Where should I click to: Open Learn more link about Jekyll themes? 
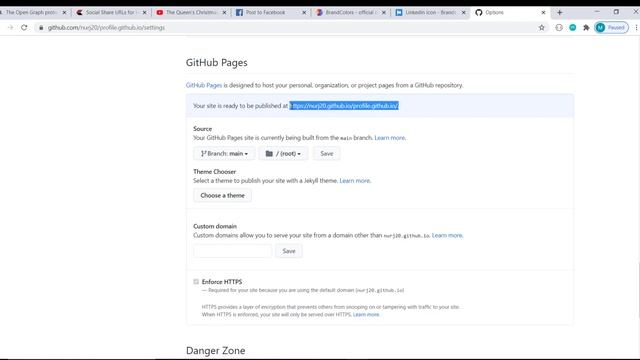(355, 181)
